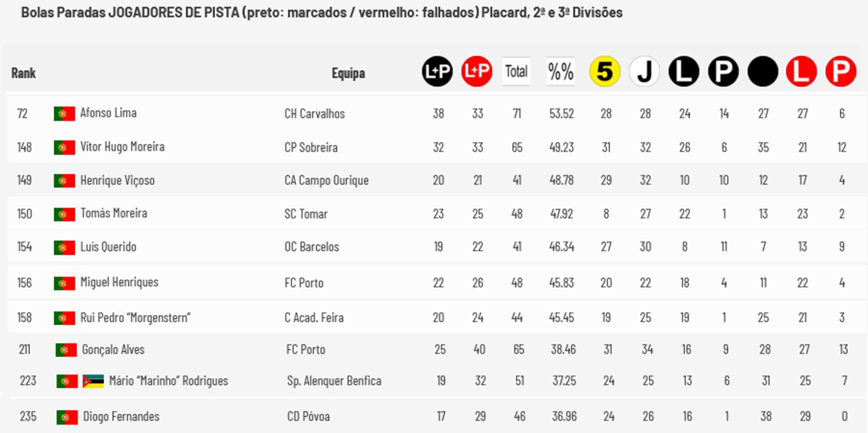The width and height of the screenshot is (868, 433).
Task: Click the plain black circle column icon
Action: (x=763, y=72)
